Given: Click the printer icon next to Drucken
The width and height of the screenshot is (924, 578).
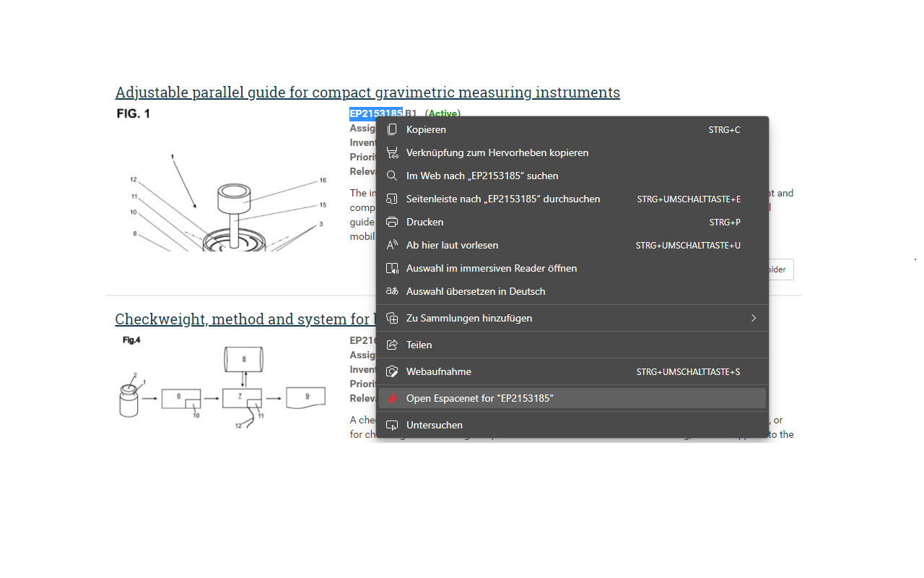Looking at the screenshot, I should [392, 223].
